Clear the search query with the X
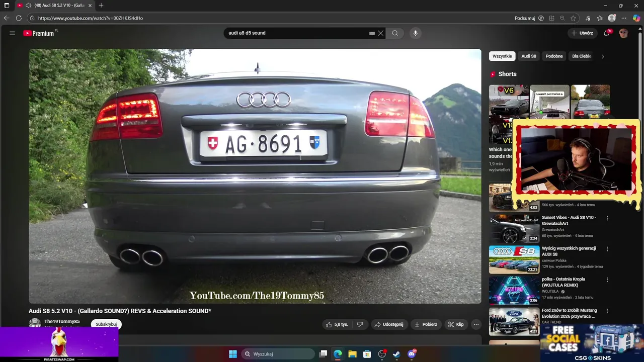Screen dimensions: 644x362 381,33
